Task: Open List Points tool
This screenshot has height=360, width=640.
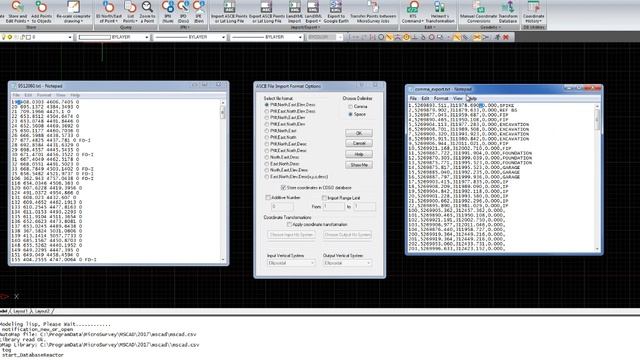Action: tap(130, 12)
